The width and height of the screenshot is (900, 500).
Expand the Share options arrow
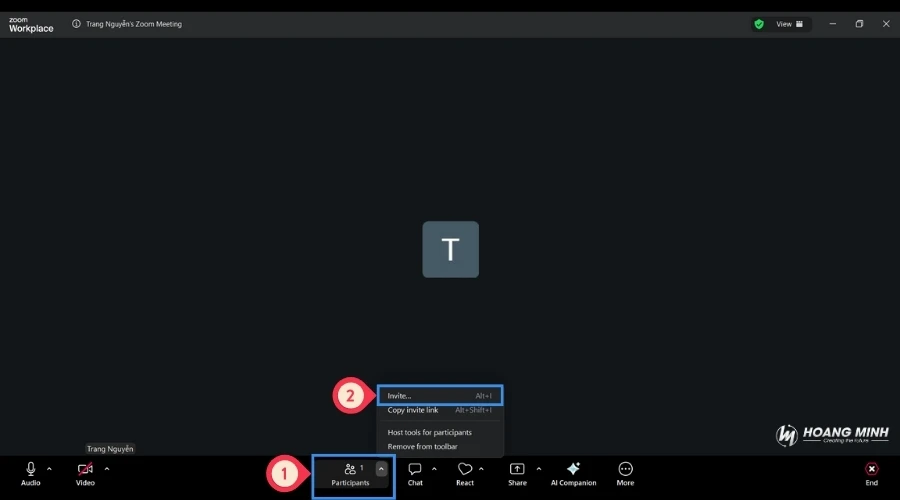pos(539,468)
